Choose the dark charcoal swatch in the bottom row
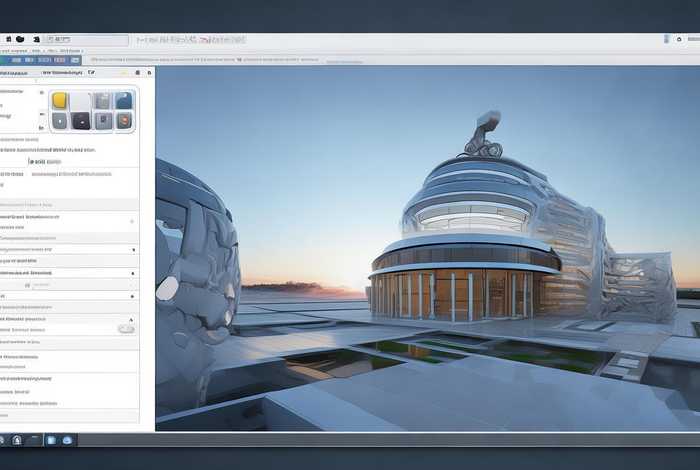The height and width of the screenshot is (470, 700). (x=81, y=121)
